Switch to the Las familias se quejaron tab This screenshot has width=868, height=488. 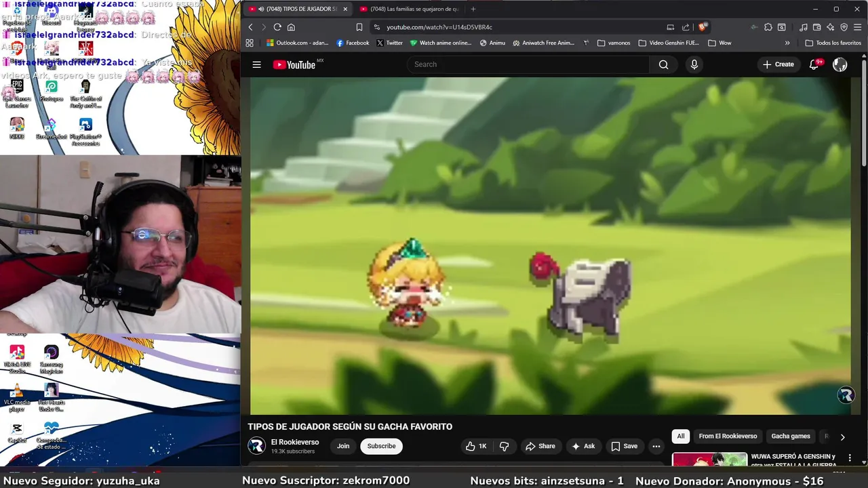[x=410, y=9]
